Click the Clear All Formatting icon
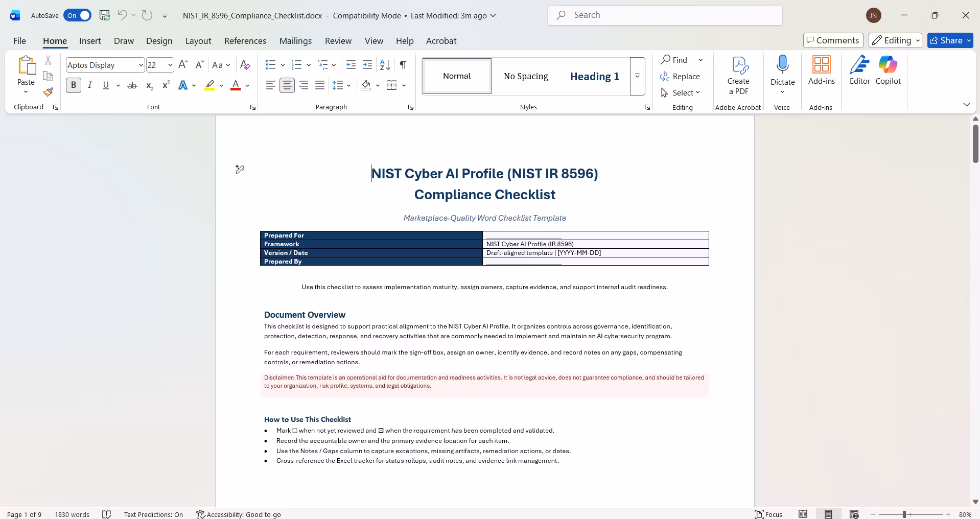980x519 pixels. (245, 65)
